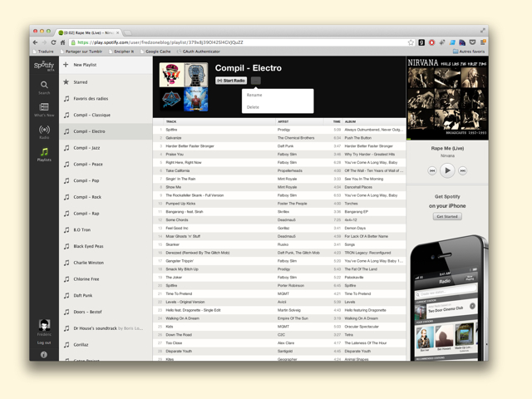Open Doors - Bestof playlist
532x399 pixels.
tap(106, 312)
